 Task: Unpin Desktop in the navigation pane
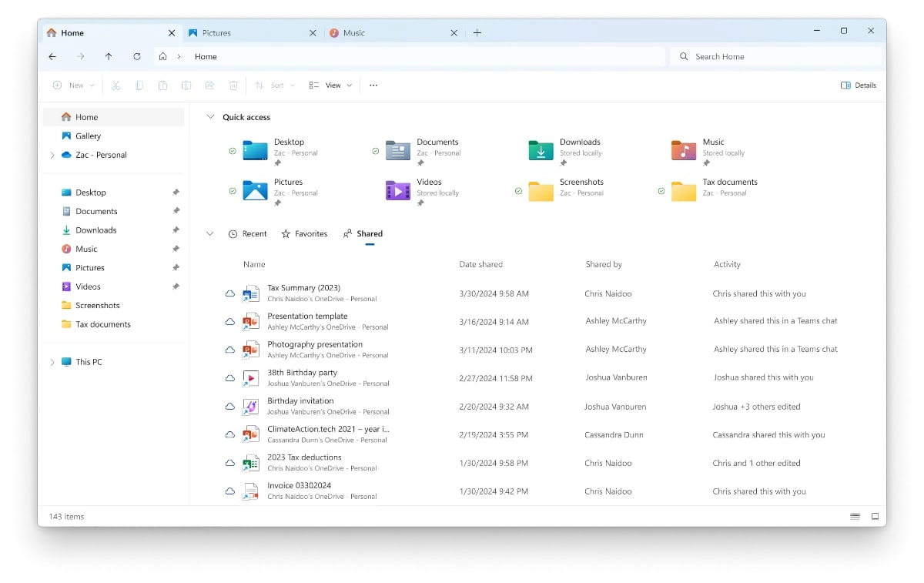[176, 193]
